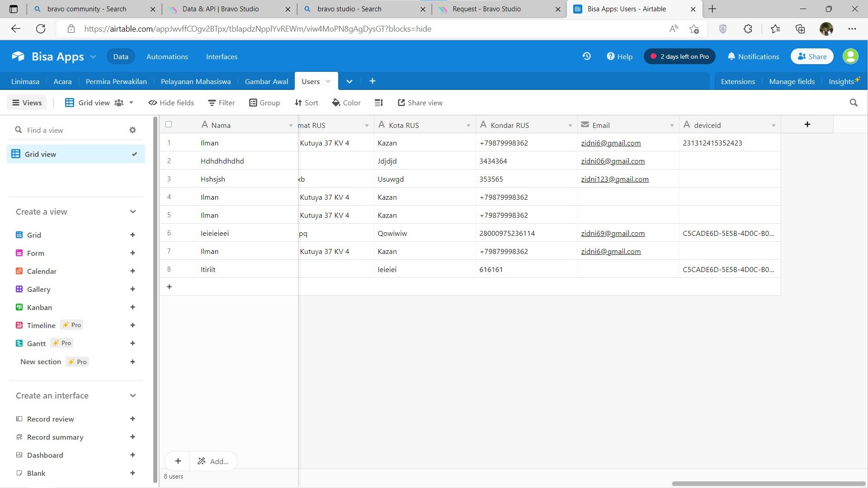Refresh the browser page
Image resolution: width=868 pixels, height=488 pixels.
41,29
